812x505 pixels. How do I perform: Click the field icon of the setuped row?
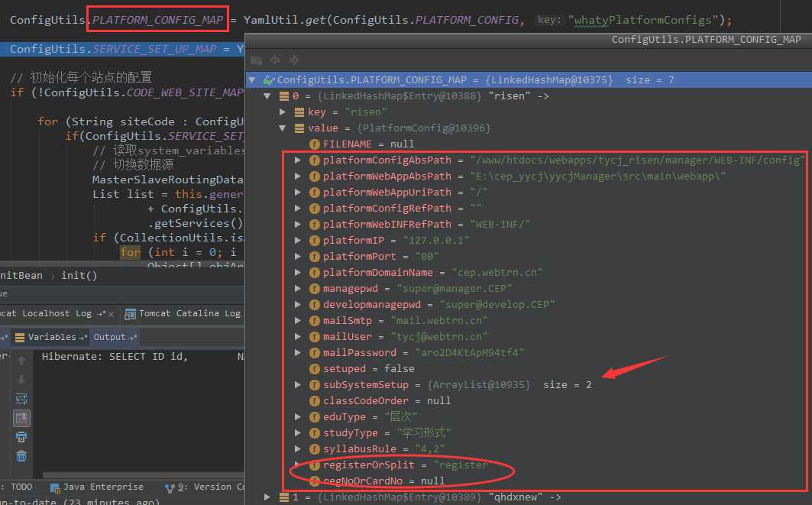point(315,369)
